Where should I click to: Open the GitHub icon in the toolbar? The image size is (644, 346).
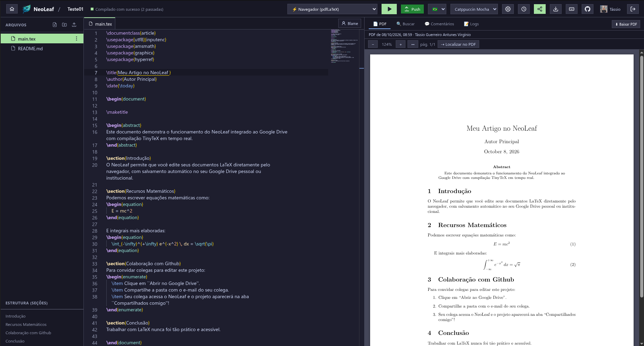click(588, 9)
